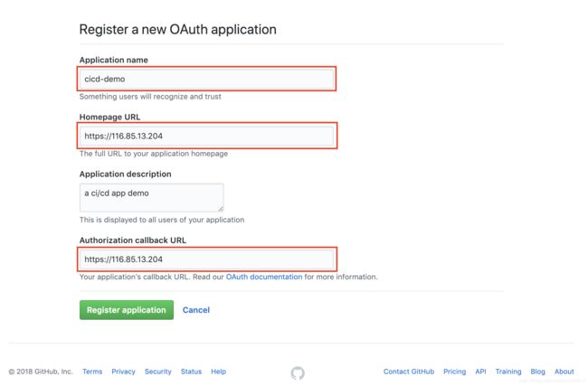The width and height of the screenshot is (588, 386).
Task: Click the Application name input field
Action: (x=206, y=79)
